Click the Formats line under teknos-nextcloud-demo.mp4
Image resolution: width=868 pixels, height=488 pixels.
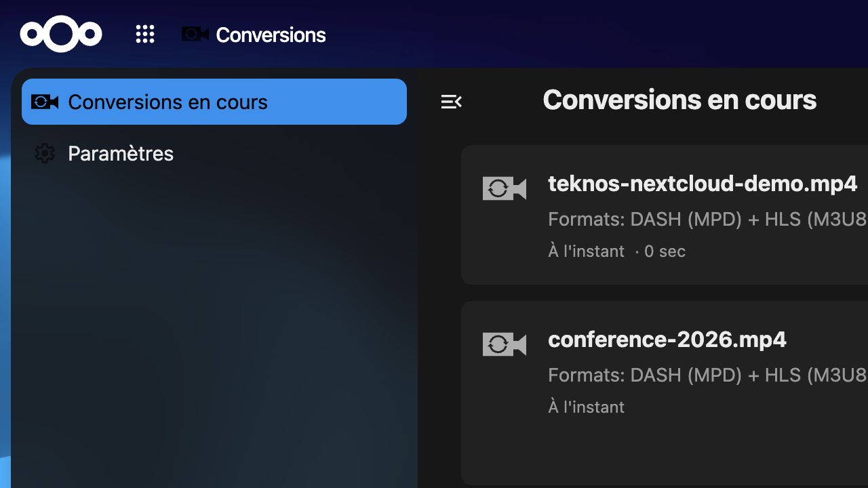(x=708, y=220)
